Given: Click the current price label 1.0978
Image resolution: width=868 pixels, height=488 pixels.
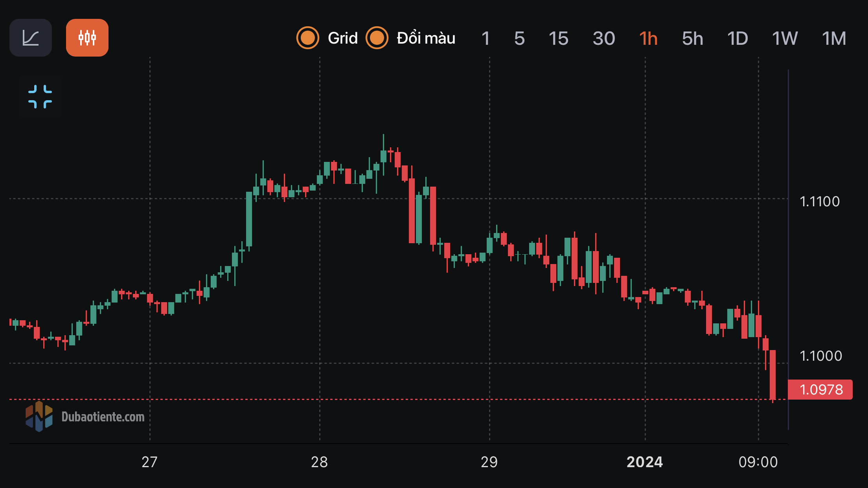Looking at the screenshot, I should tap(820, 390).
